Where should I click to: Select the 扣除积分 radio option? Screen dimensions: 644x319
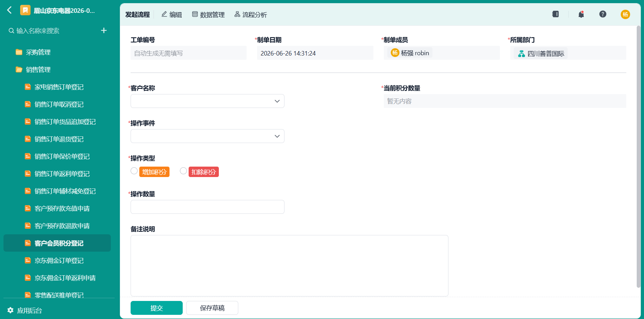pyautogui.click(x=183, y=171)
